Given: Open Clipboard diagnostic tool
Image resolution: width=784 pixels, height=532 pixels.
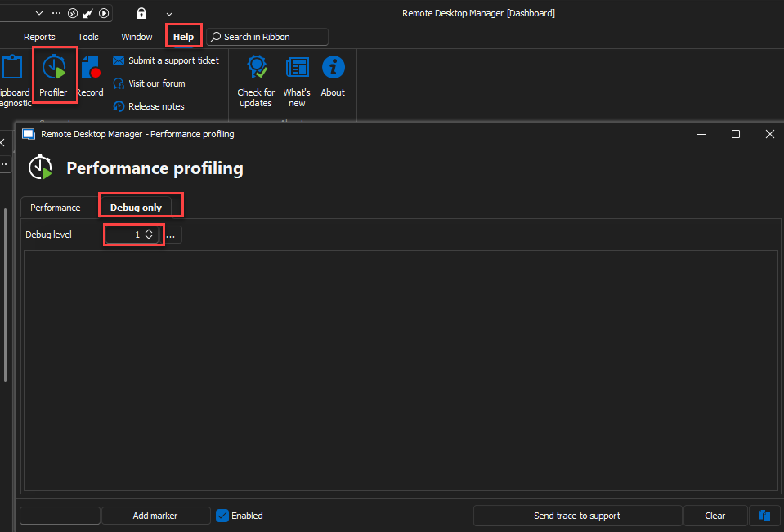Looking at the screenshot, I should tap(14, 80).
